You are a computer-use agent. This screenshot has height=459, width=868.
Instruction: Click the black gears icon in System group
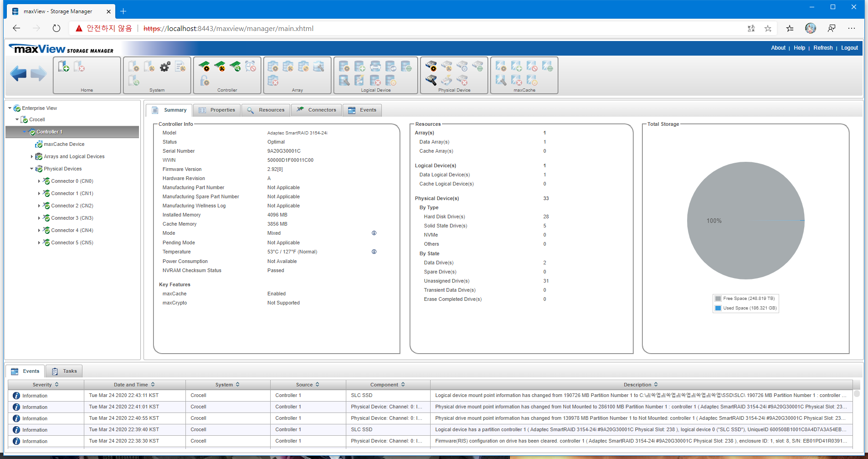click(x=165, y=67)
